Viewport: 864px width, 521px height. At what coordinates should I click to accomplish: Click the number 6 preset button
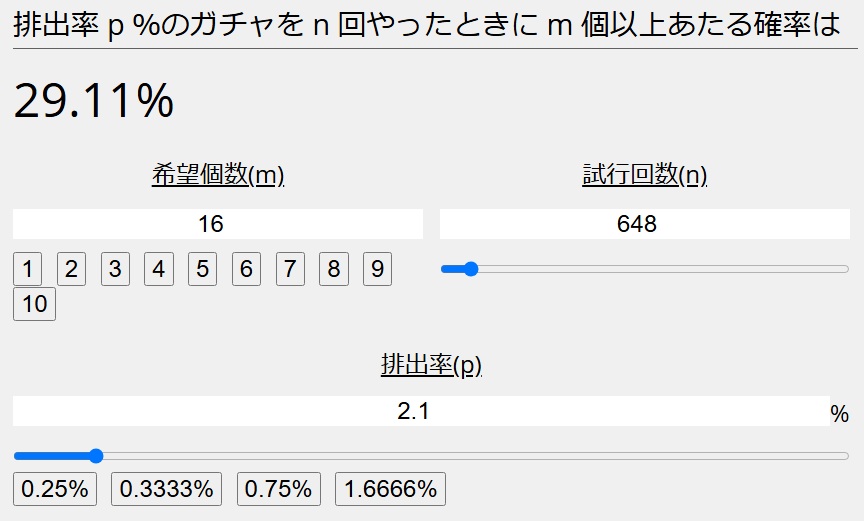[x=246, y=269]
